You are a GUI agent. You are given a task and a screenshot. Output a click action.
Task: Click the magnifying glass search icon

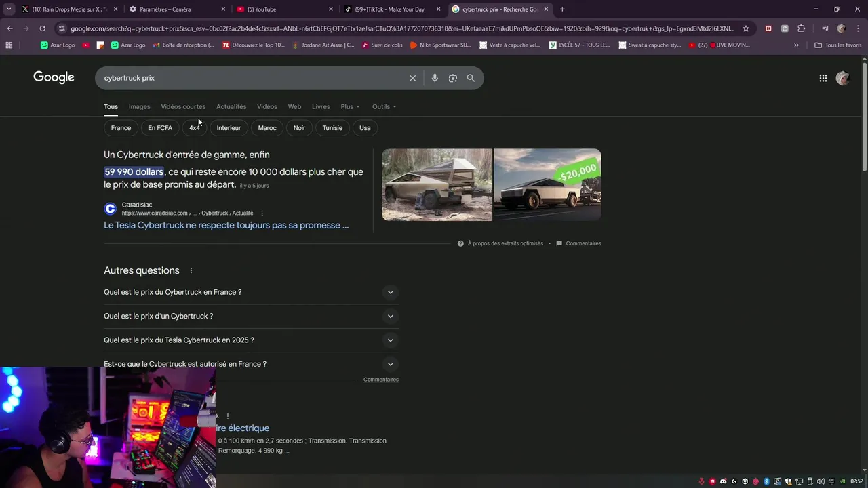(471, 78)
